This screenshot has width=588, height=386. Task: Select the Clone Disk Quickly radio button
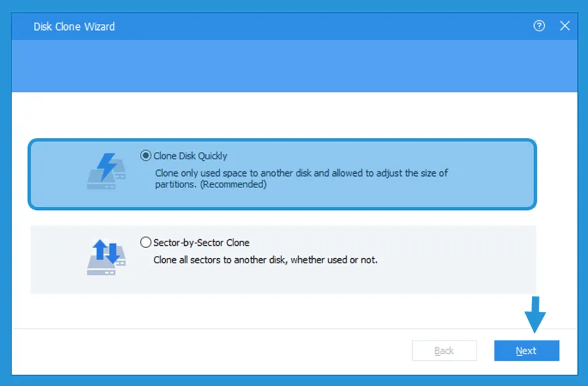146,155
